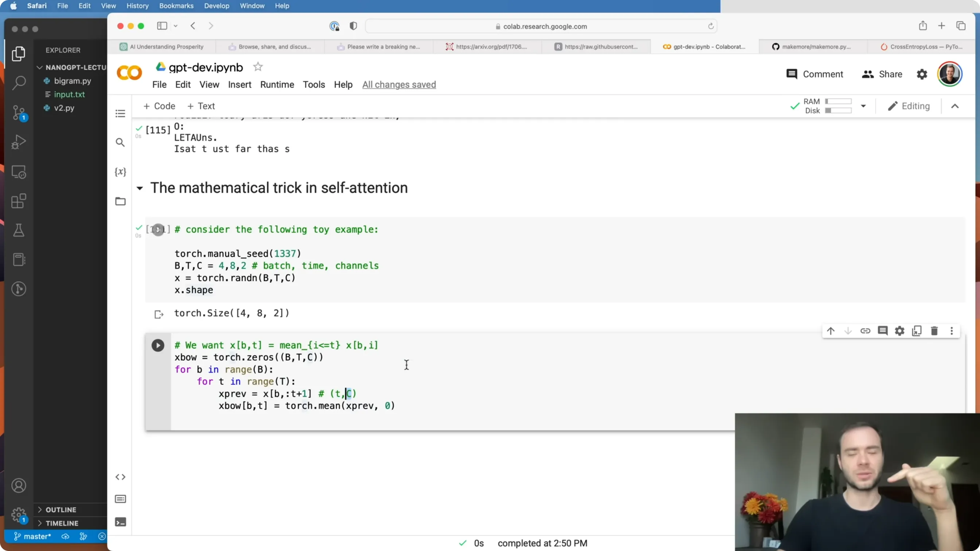
Task: Open Colab command palette
Action: (120, 499)
